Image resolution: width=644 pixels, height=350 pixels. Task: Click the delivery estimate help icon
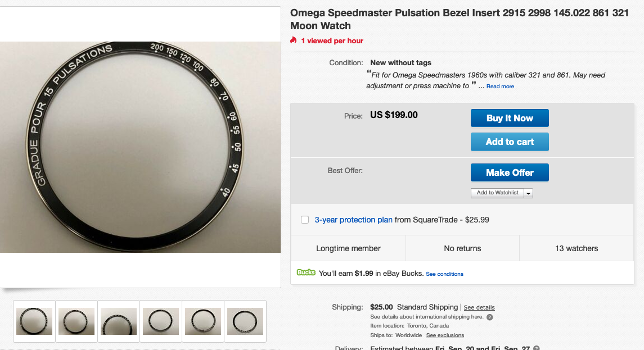(537, 348)
